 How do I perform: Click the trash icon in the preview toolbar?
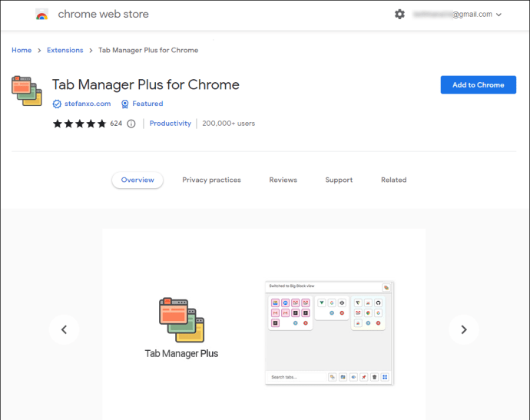click(375, 377)
